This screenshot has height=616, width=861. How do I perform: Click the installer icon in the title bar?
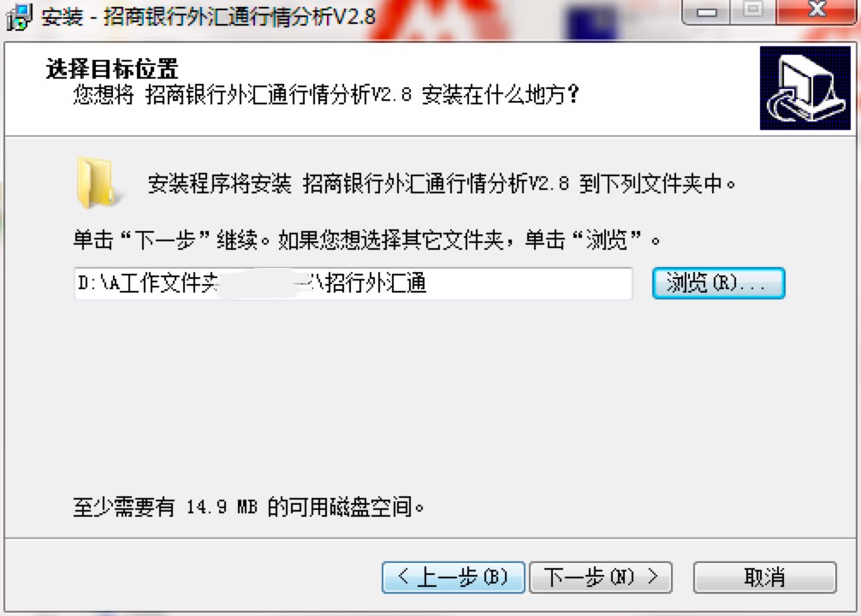coord(19,16)
